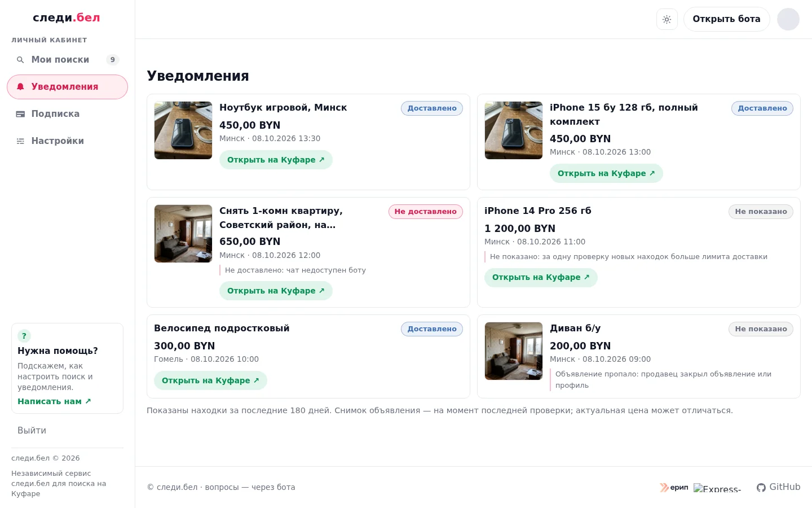
Task: Click the ЕРИП payment logo
Action: coord(674,487)
